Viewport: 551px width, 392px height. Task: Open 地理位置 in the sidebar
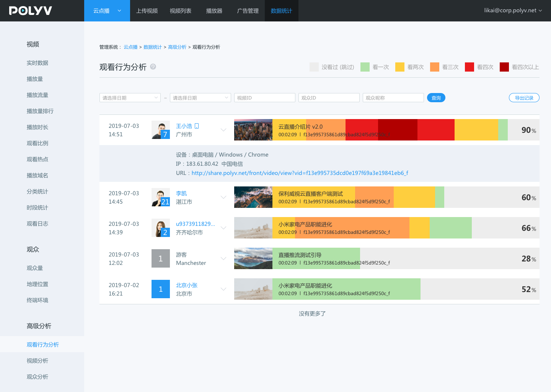pyautogui.click(x=37, y=284)
